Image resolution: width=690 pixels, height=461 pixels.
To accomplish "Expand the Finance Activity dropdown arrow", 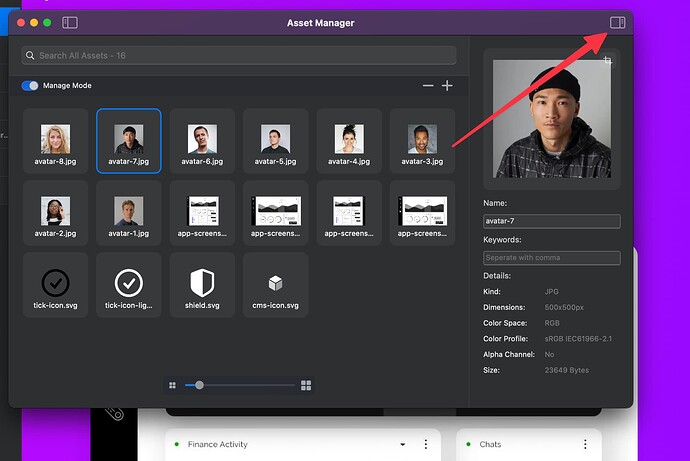I will point(403,445).
